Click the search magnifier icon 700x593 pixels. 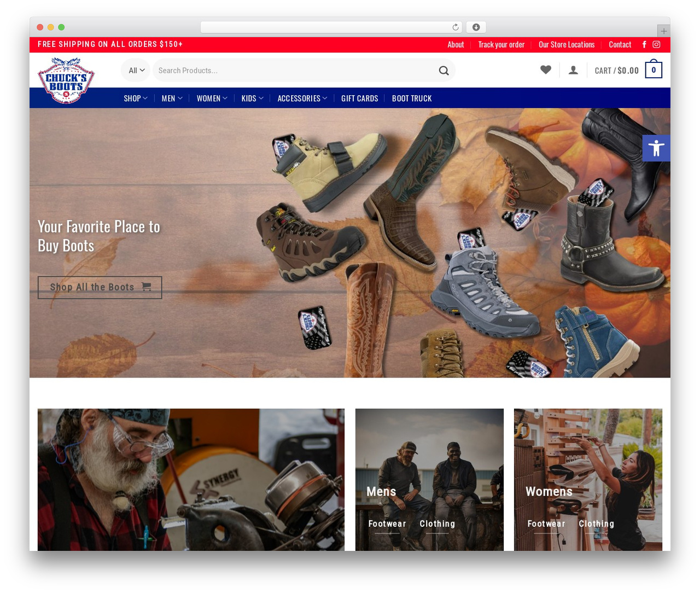point(444,71)
